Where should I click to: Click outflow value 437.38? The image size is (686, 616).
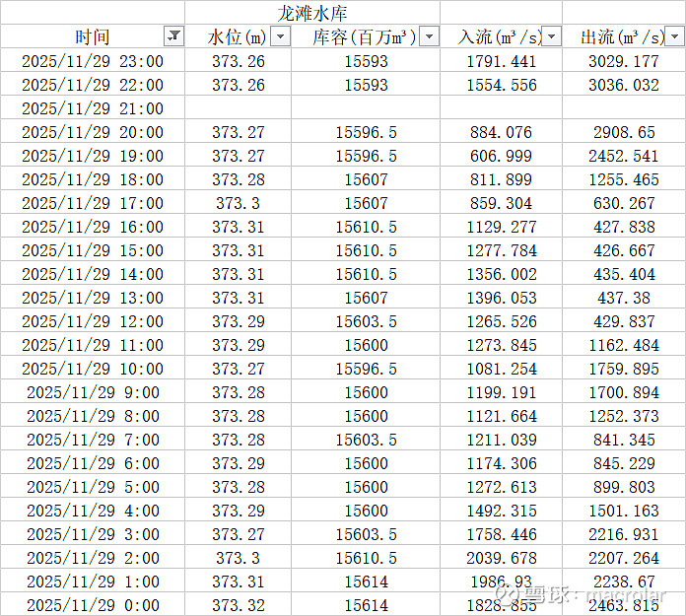coord(624,297)
